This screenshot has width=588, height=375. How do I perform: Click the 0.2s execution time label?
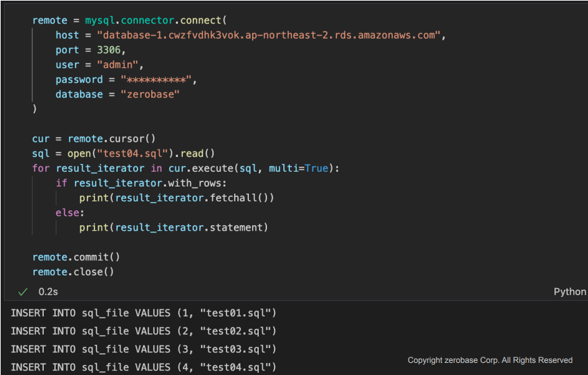coord(48,292)
